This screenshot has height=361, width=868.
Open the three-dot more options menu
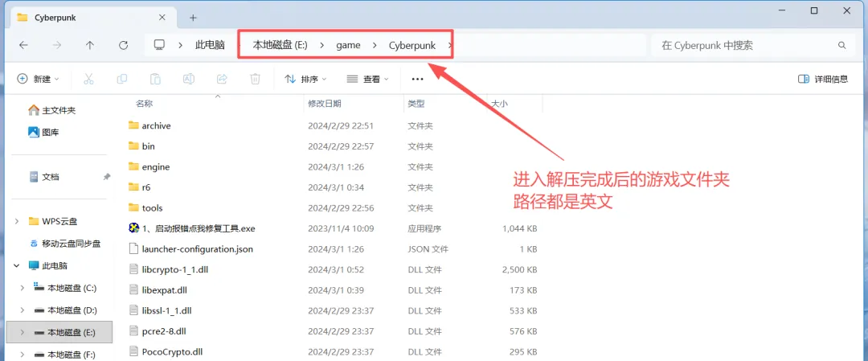(417, 79)
